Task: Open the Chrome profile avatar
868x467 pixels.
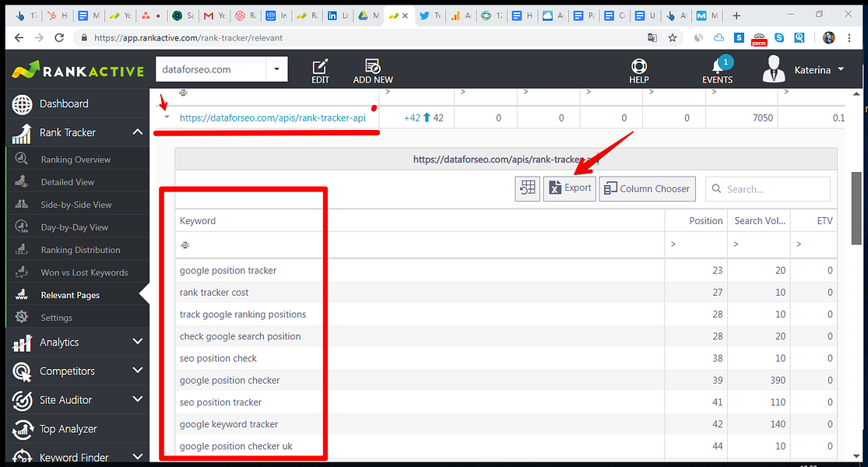Action: 829,37
